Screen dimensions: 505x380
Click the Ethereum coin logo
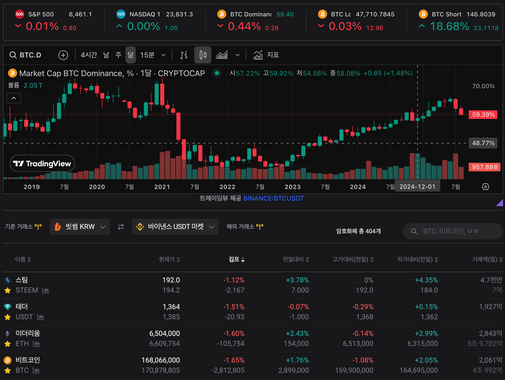(x=7, y=333)
